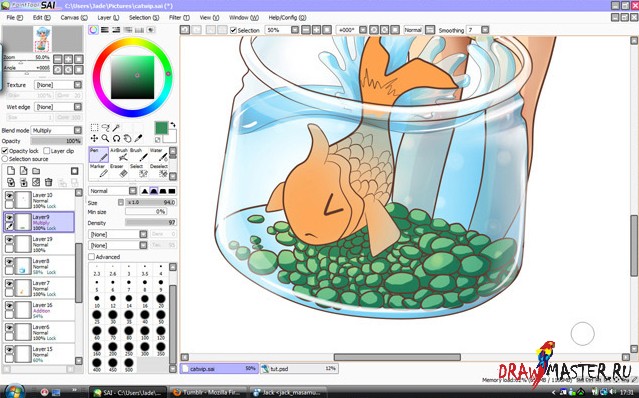Screen dimensions: 639x398
Task: Pick the lasso selection tool
Action: click(x=106, y=128)
